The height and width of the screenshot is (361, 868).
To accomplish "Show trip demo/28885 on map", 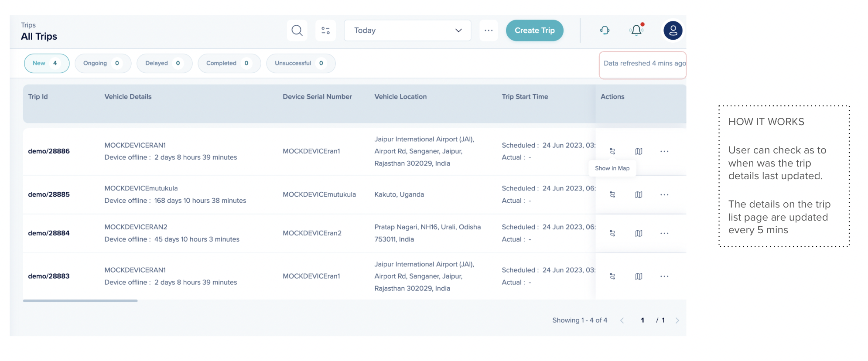I will tap(639, 194).
